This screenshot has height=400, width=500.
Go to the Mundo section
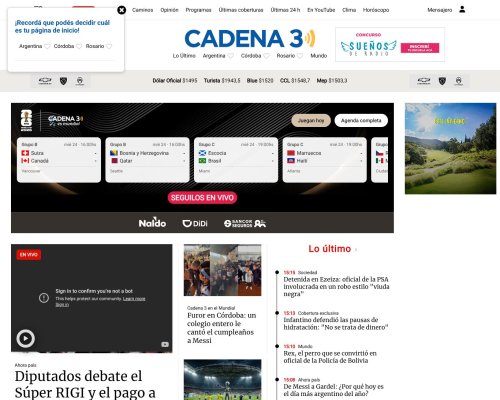[x=319, y=56]
